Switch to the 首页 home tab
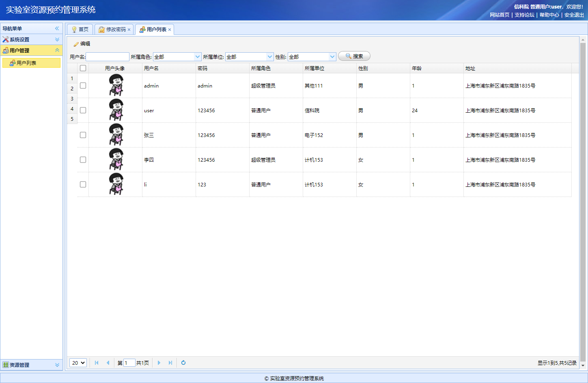Screen dimensions: 588x383 pyautogui.click(x=80, y=30)
